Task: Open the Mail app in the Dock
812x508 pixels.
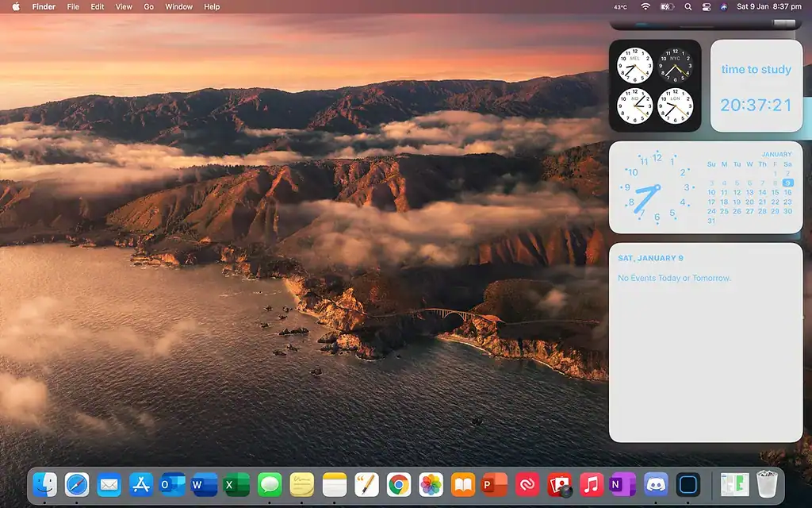Action: [108, 484]
